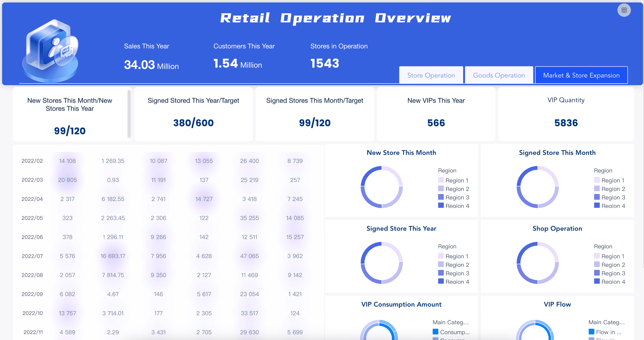Click the grid icon in top-right corner
Image resolution: width=644 pixels, height=340 pixels.
624,10
